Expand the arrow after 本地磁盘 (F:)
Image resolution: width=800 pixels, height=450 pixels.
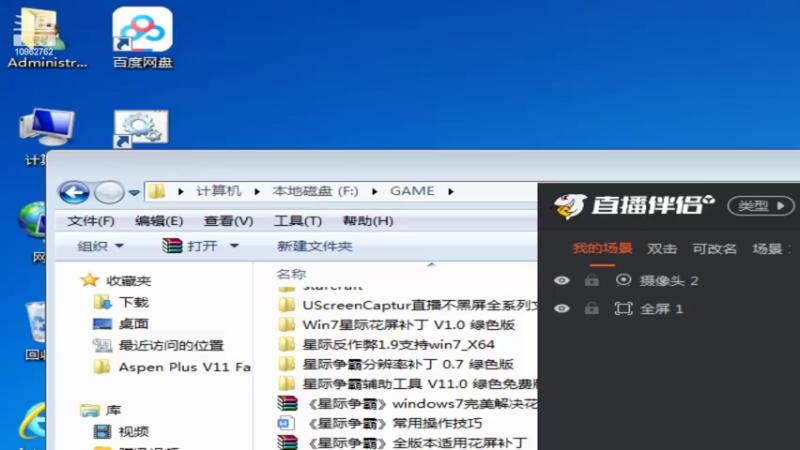coord(374,192)
